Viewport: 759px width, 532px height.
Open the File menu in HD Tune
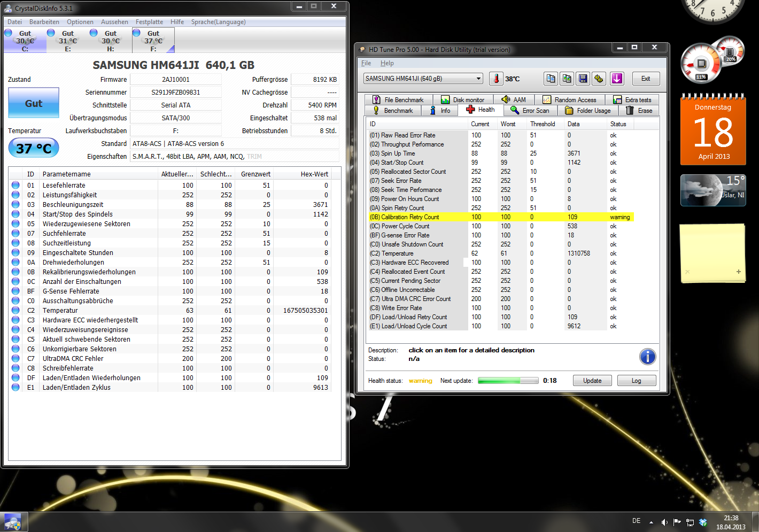(x=366, y=63)
